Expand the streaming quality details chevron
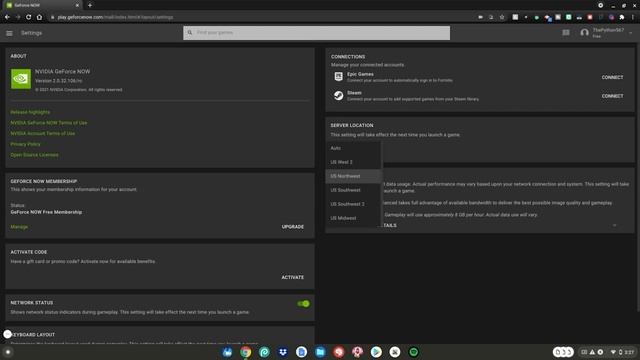 [614, 225]
